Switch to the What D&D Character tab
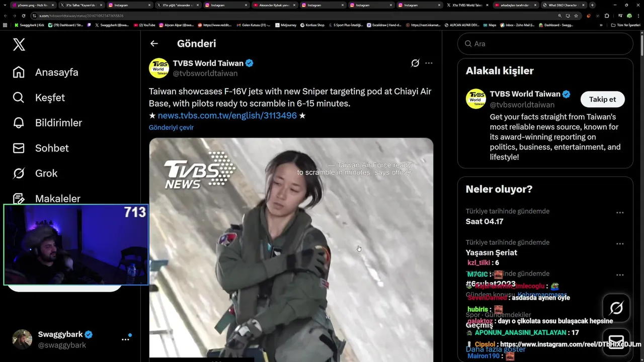Image resolution: width=644 pixels, height=362 pixels. point(563,5)
